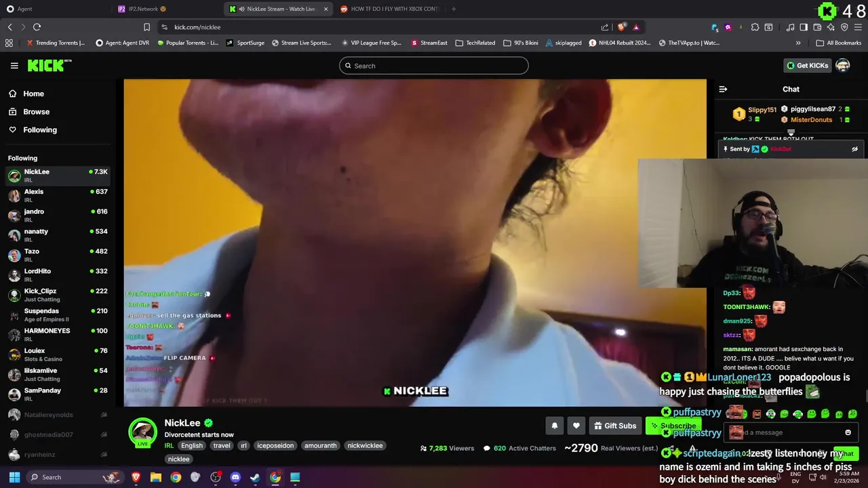Go back in the browser

click(9, 27)
